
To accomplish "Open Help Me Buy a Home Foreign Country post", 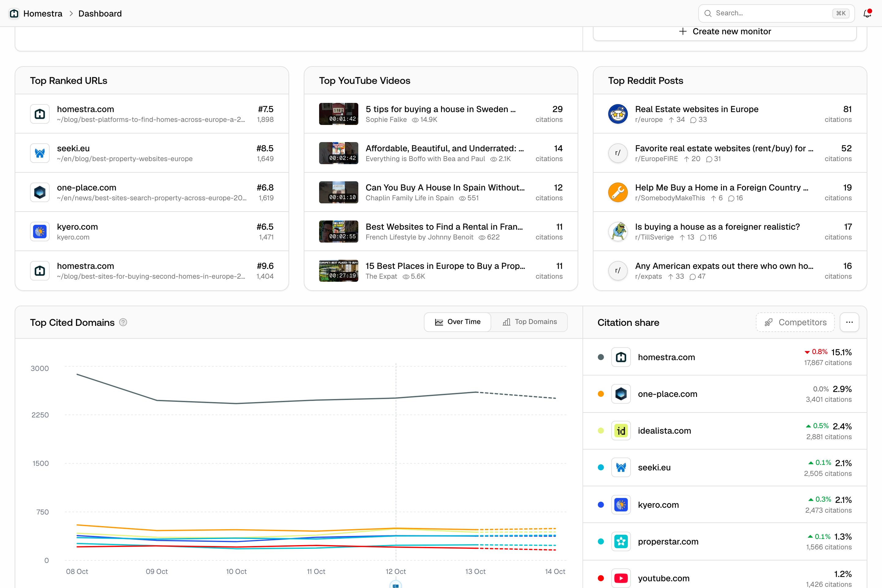I will point(730,192).
